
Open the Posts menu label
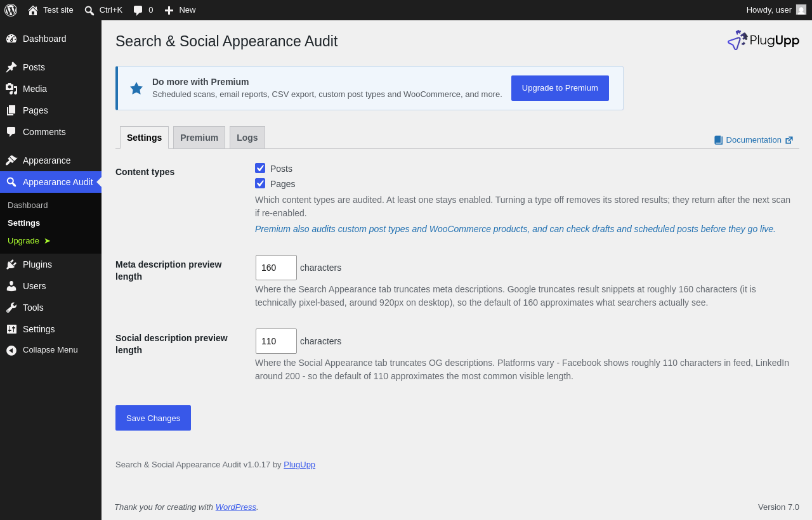[34, 67]
